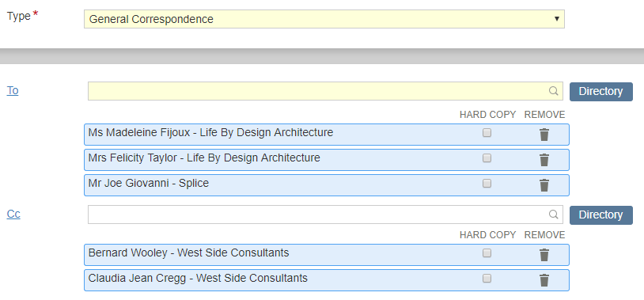The image size is (644, 300).
Task: Delete Claudia Jean Cregg Cc entry
Action: (544, 280)
